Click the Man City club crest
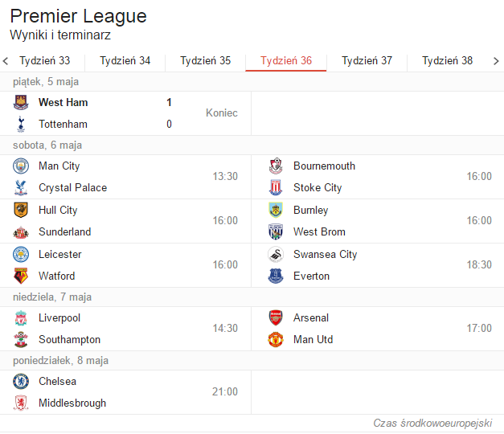This screenshot has width=504, height=434. pyautogui.click(x=21, y=166)
